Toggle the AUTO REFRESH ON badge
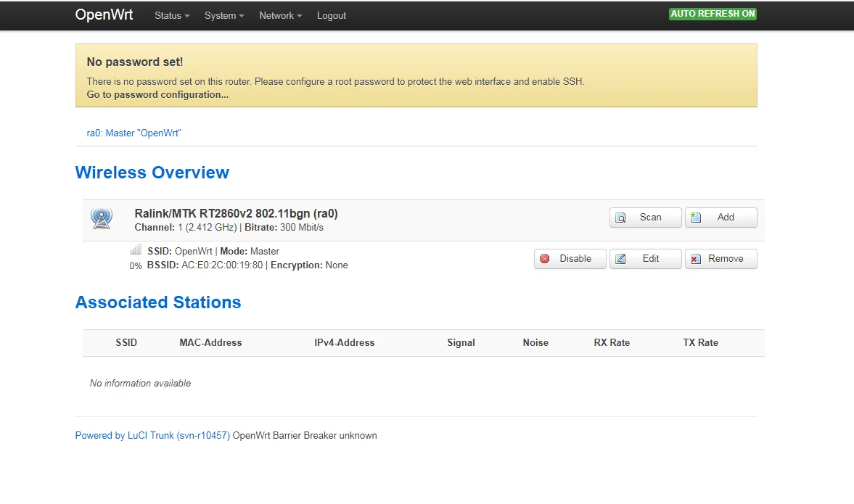Screen dimensions: 854x504 coord(713,14)
